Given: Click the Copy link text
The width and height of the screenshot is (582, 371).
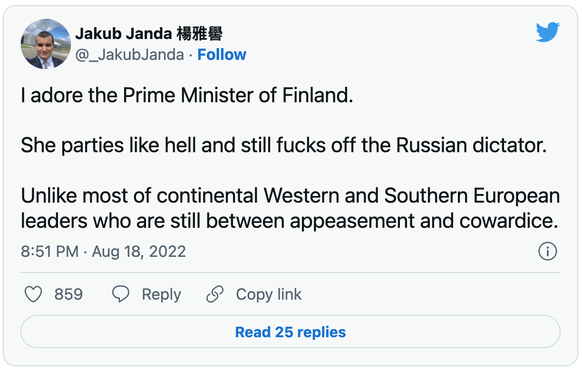Looking at the screenshot, I should click(269, 295).
